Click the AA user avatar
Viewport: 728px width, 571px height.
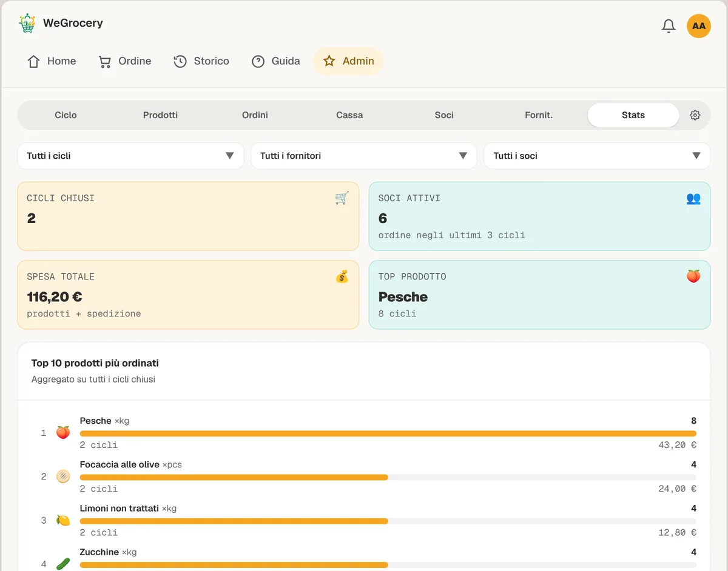click(x=699, y=26)
